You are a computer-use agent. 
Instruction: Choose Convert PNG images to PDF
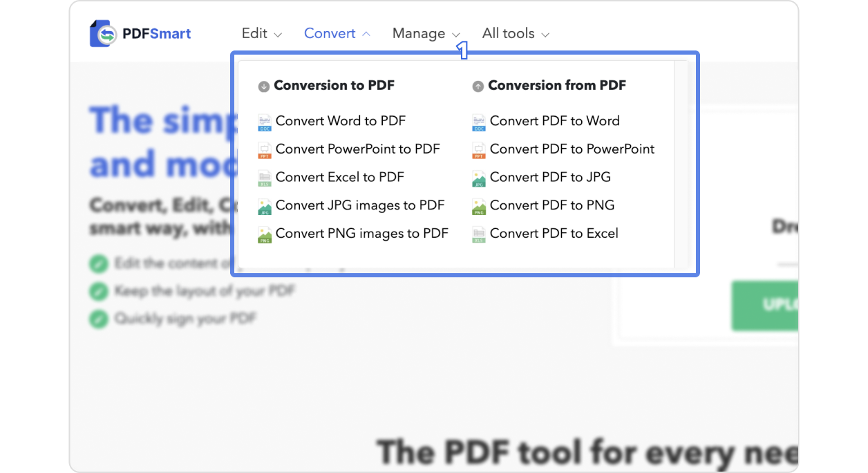coord(361,234)
